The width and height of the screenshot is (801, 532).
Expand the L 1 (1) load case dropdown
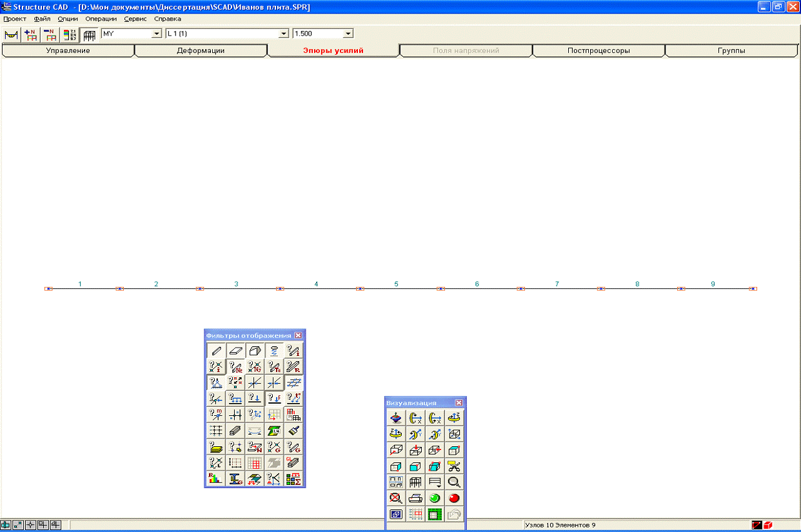click(282, 34)
